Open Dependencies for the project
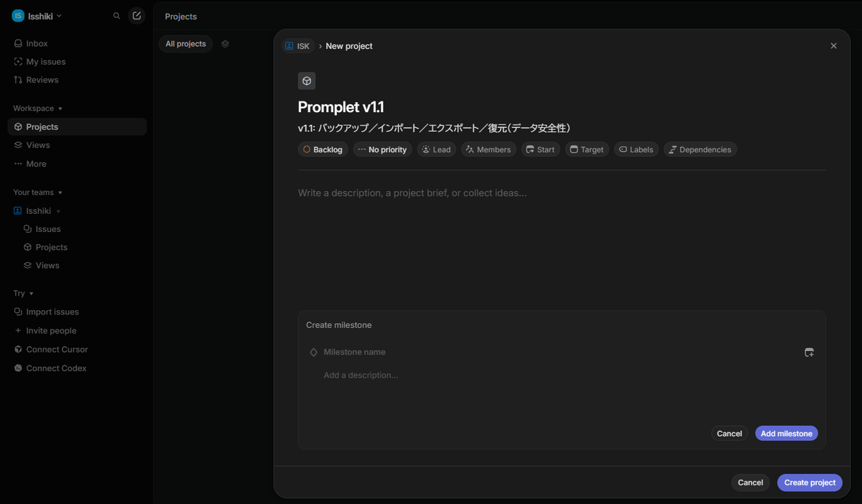862x504 pixels. [700, 149]
